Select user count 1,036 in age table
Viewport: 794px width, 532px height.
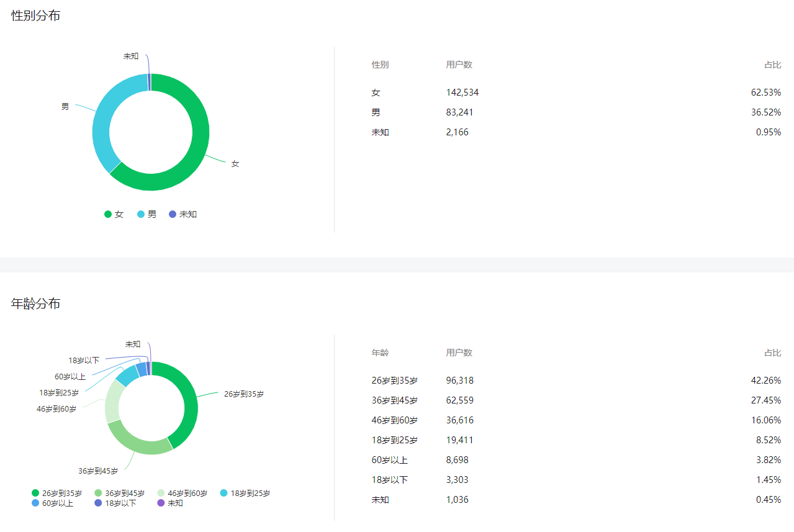tap(458, 500)
